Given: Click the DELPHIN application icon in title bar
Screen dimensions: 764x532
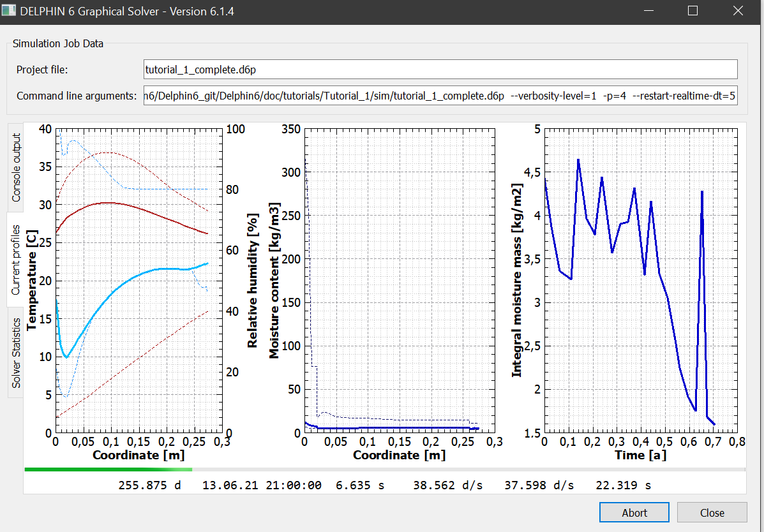Looking at the screenshot, I should [9, 11].
